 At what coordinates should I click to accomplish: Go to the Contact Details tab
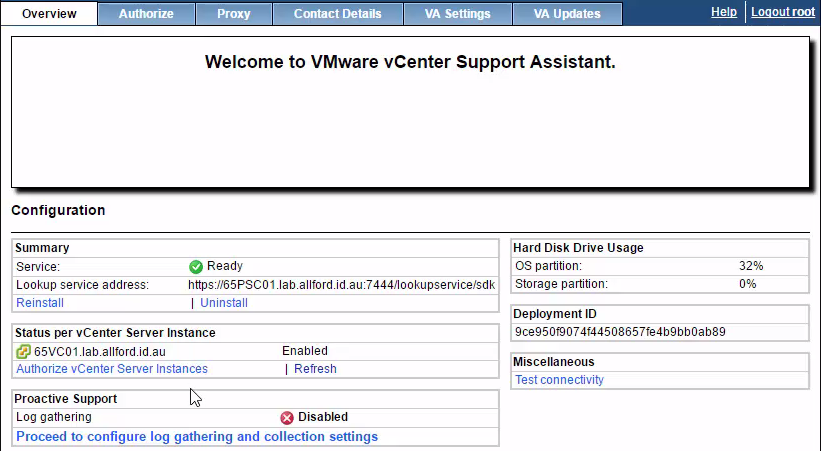[338, 14]
